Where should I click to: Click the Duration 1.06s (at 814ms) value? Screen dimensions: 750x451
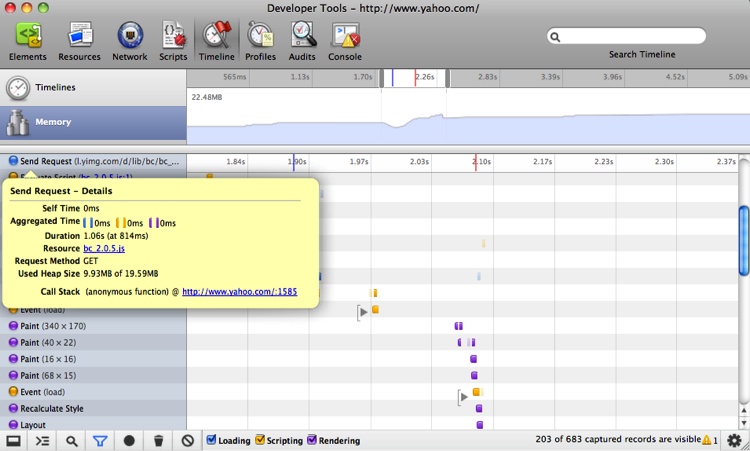coord(116,236)
